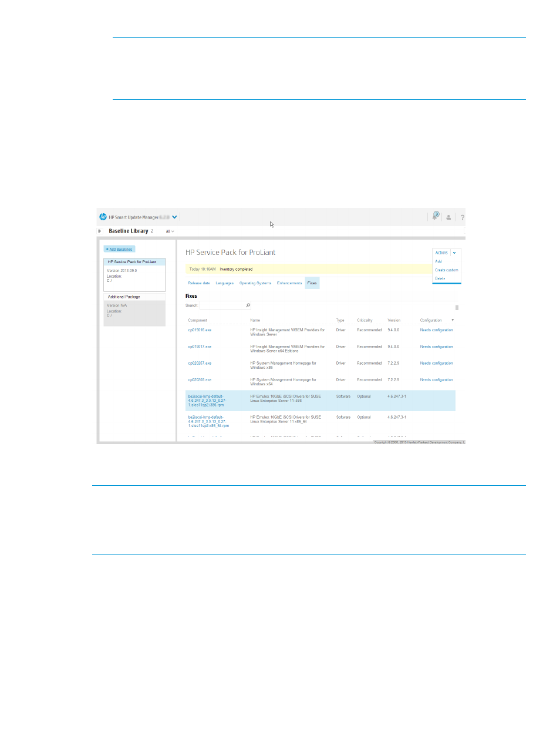Sort by the Name column header
The height and width of the screenshot is (746, 560).
tap(255, 321)
